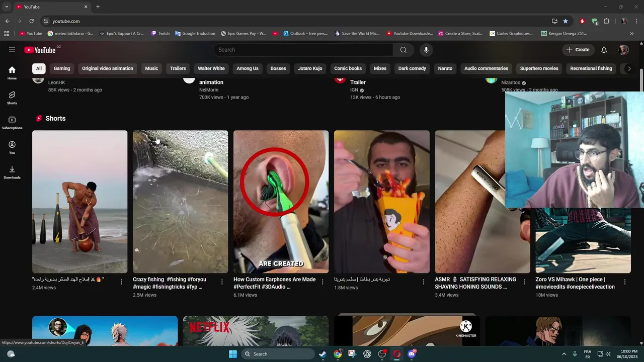
Task: Open the IGN channel link
Action: point(354,90)
